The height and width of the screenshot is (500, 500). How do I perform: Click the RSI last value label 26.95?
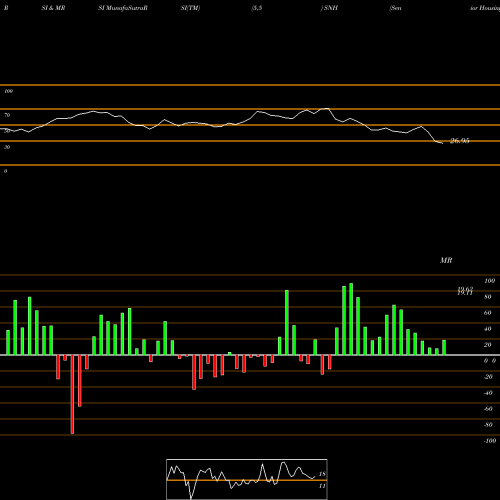(x=460, y=141)
